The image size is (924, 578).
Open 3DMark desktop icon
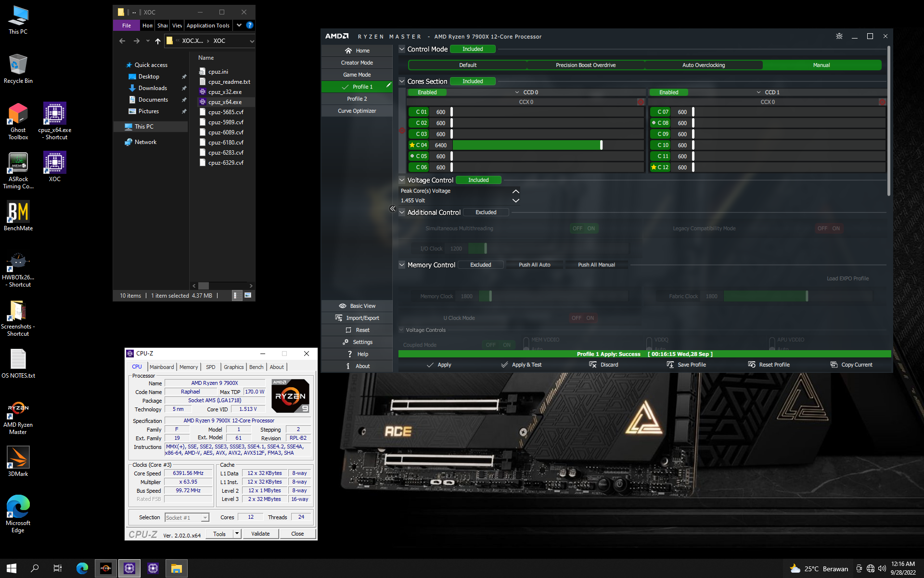(18, 461)
